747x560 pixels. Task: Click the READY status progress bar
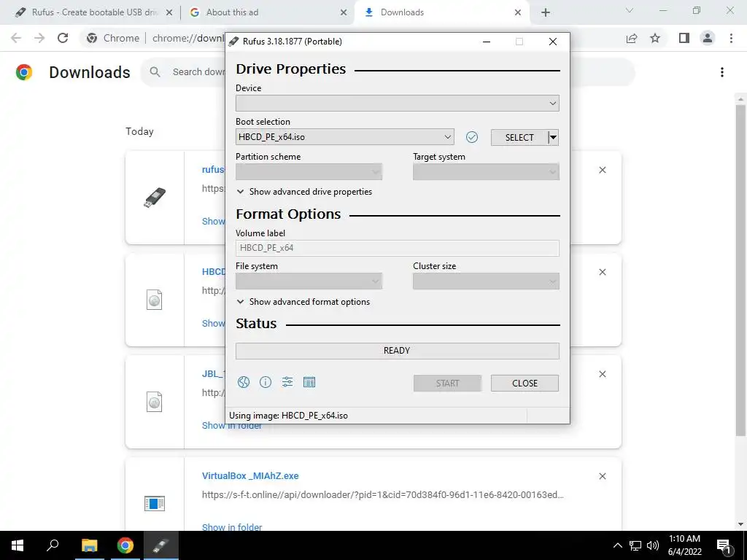398,351
